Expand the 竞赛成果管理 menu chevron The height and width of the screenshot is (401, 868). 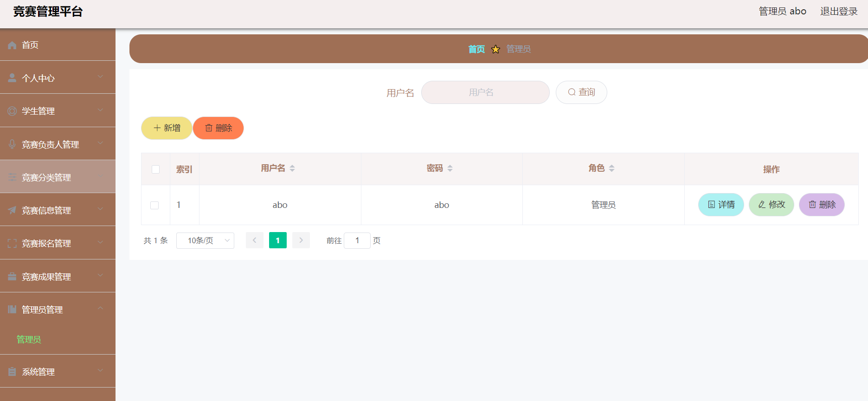100,275
